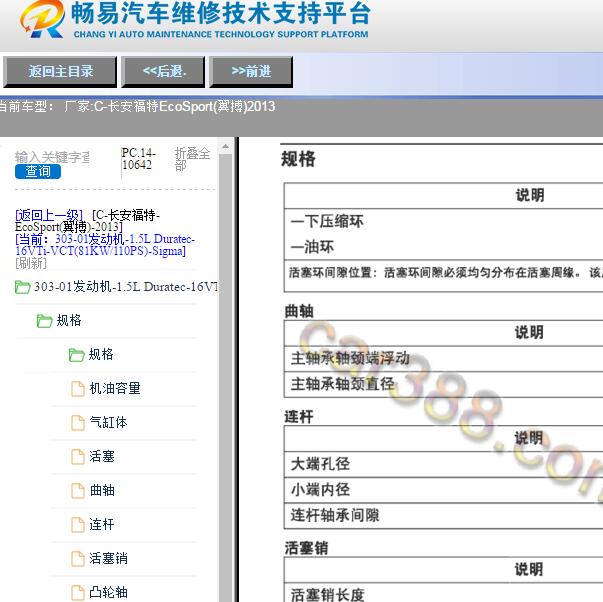Click the 活塞销 section heading in content
This screenshot has height=602, width=603.
306,548
